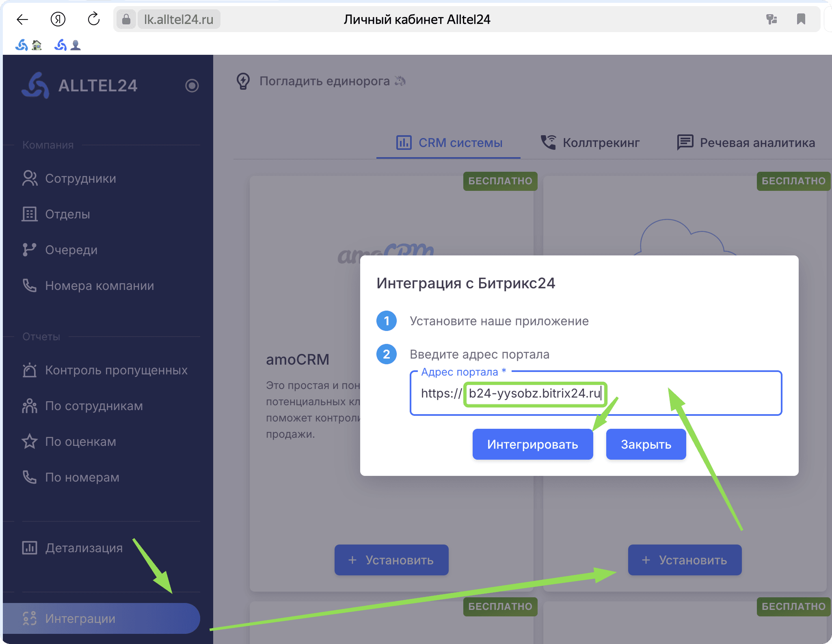Go to Контроль пропущенных report
The height and width of the screenshot is (644, 832).
pyautogui.click(x=116, y=370)
